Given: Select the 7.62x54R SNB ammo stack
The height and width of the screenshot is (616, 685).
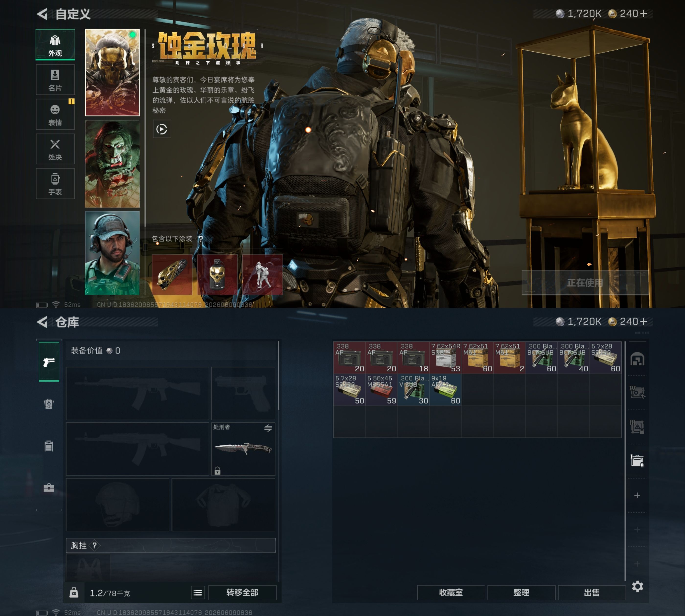Looking at the screenshot, I should (x=446, y=358).
